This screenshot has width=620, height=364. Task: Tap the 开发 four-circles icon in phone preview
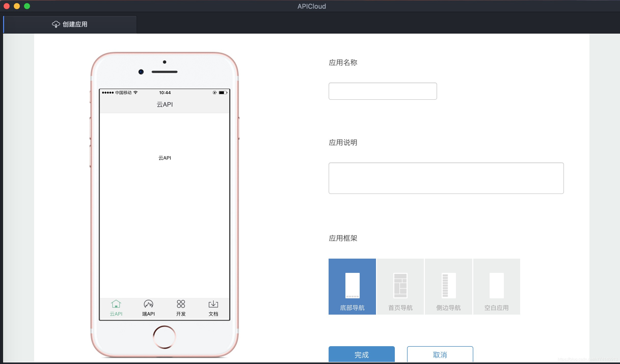tap(181, 304)
